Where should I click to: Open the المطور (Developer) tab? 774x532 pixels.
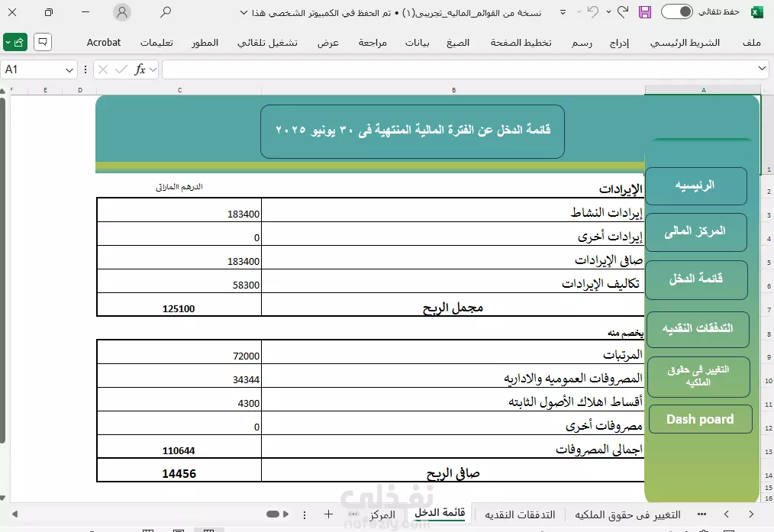(205, 43)
